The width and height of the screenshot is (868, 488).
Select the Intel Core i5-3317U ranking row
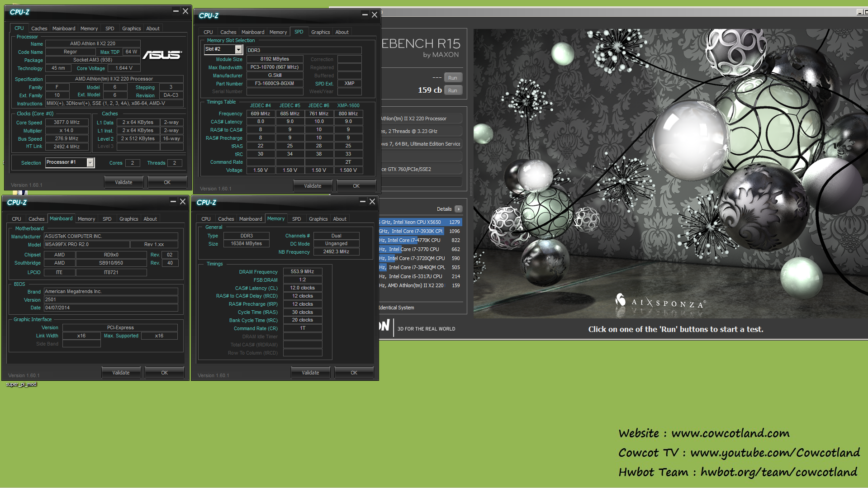421,276
